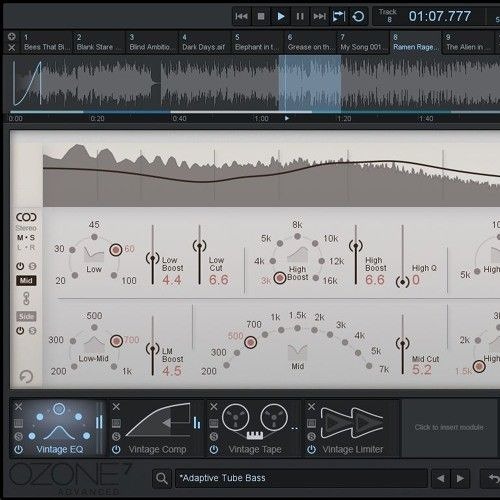Click the circular reset icon below Side
Viewport: 500px width, 500px height.
[26, 377]
